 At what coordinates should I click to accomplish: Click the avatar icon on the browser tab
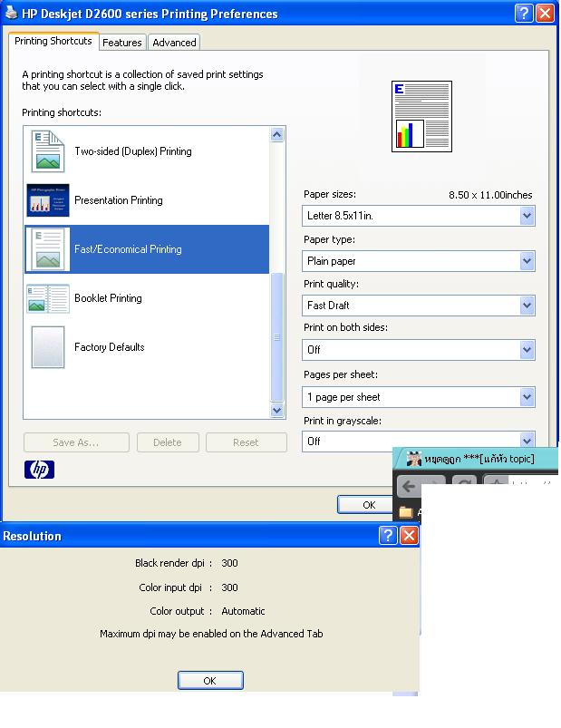413,459
